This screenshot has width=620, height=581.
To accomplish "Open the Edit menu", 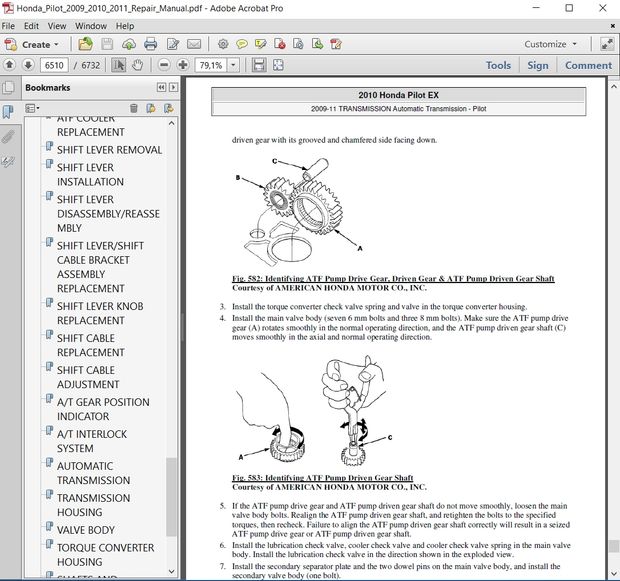I will click(31, 26).
